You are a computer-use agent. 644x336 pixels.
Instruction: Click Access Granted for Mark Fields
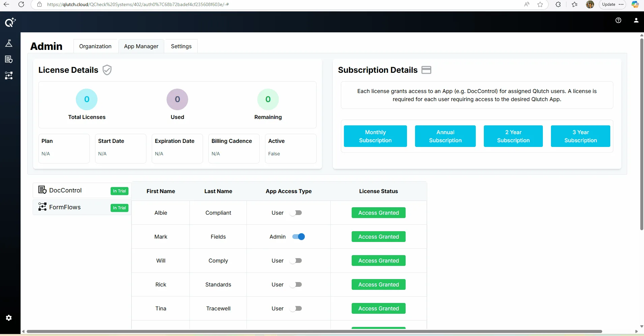(379, 237)
